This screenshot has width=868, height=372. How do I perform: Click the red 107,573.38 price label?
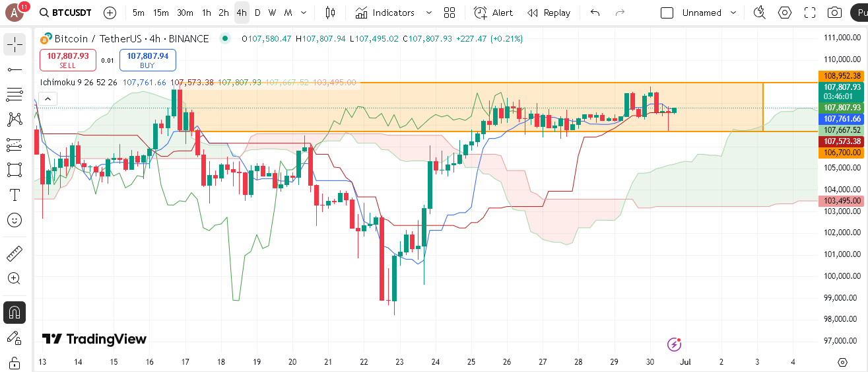841,141
